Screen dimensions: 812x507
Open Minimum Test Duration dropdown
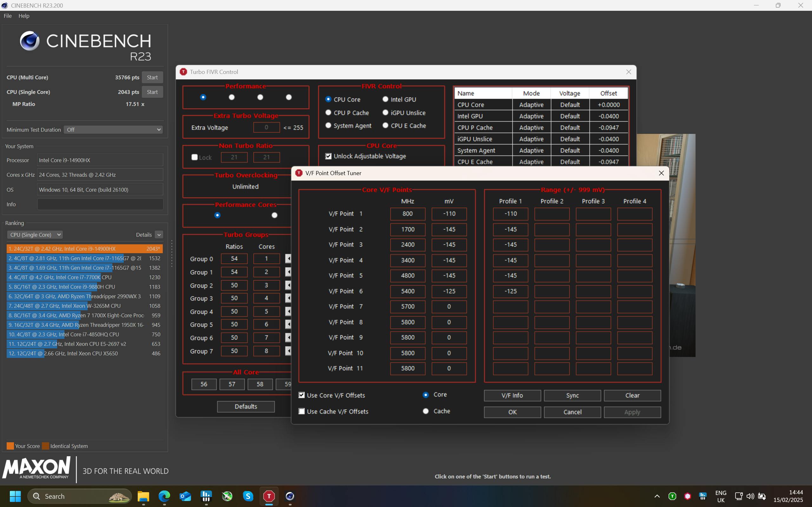[113, 130]
